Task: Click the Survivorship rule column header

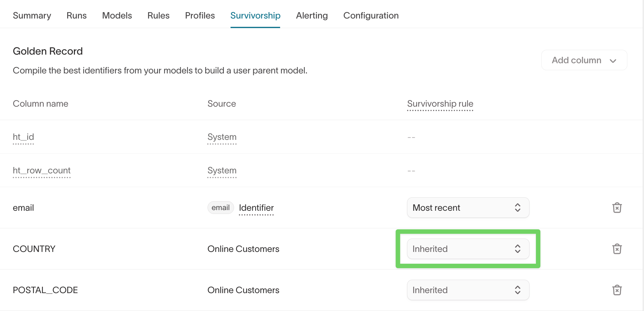Action: (440, 104)
